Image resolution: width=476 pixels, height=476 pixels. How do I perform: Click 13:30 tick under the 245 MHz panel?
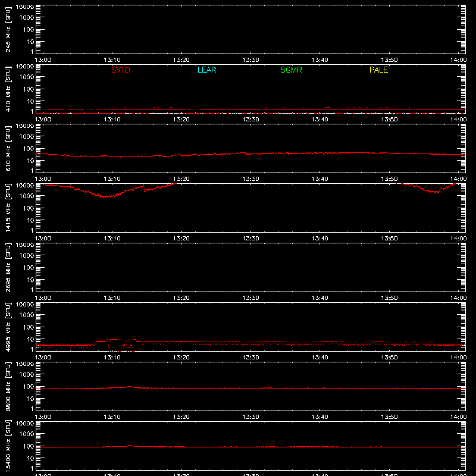pos(250,60)
